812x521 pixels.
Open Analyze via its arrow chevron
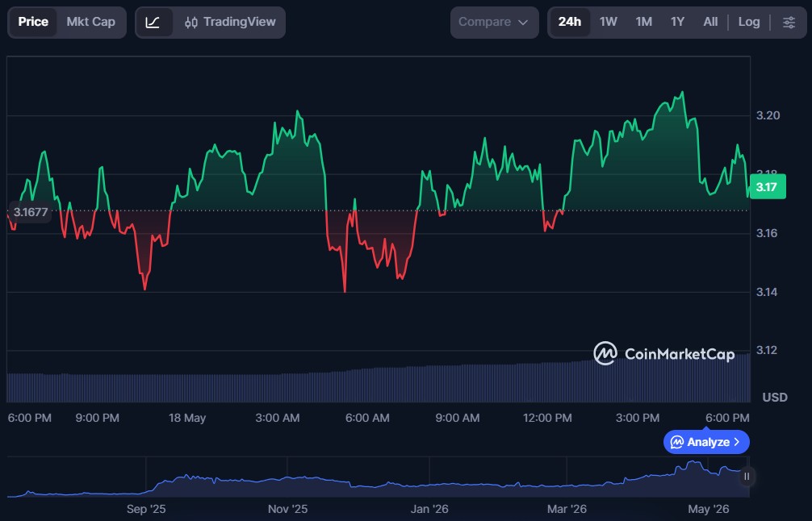736,442
